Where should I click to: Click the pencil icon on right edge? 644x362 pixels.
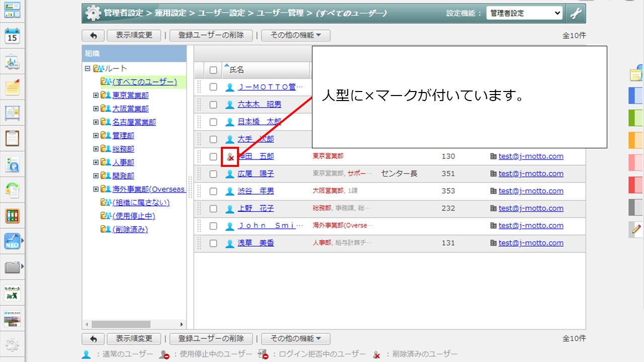(x=635, y=229)
